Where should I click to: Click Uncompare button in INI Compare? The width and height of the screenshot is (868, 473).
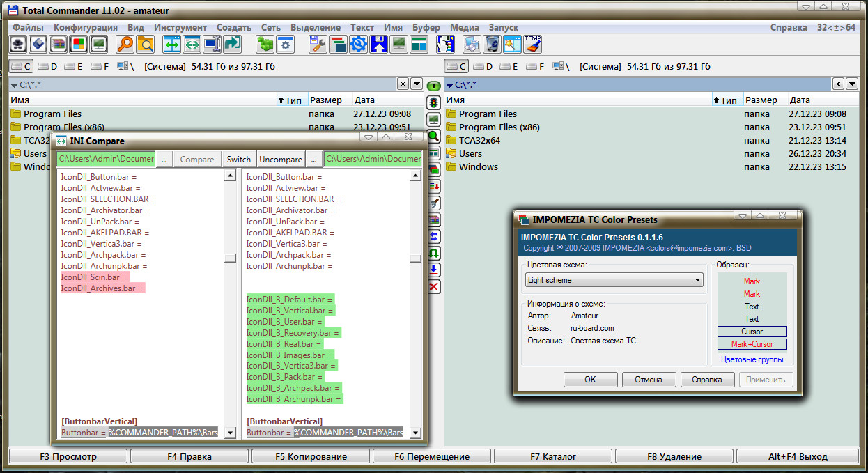pos(281,159)
